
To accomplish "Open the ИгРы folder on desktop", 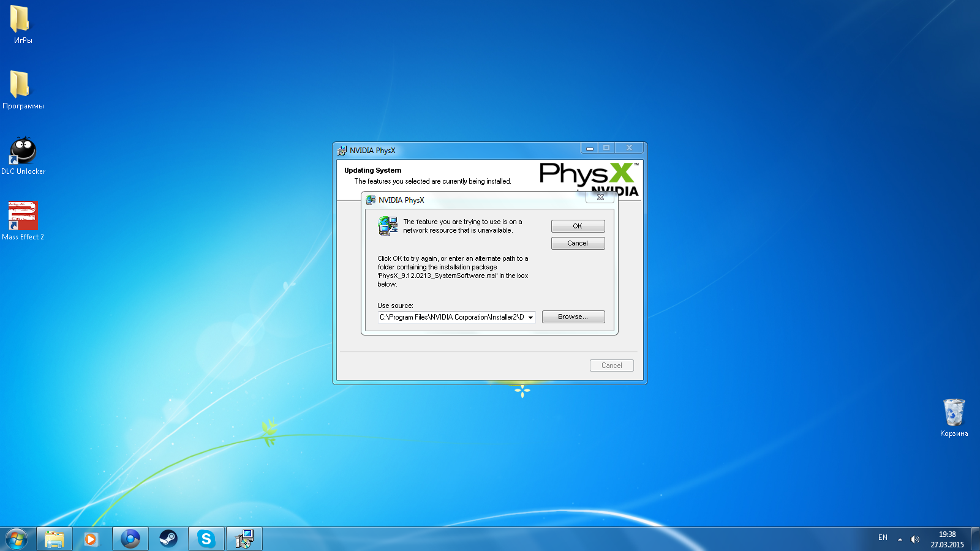I will pos(22,24).
